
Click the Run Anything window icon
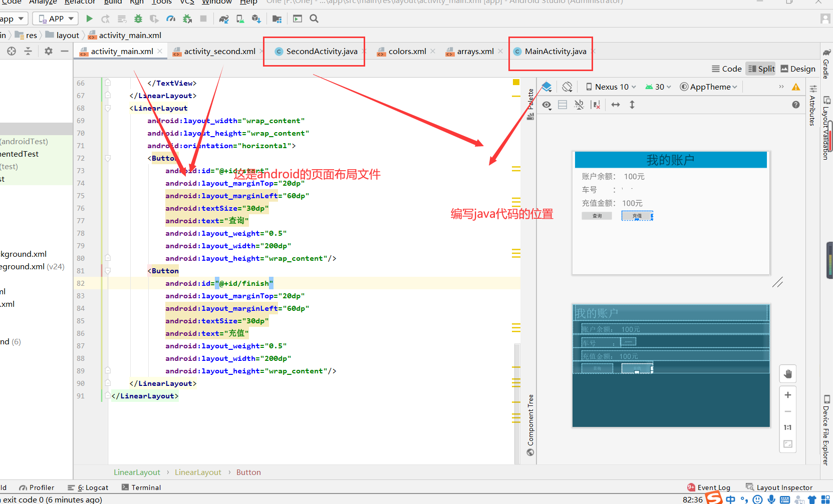[298, 19]
